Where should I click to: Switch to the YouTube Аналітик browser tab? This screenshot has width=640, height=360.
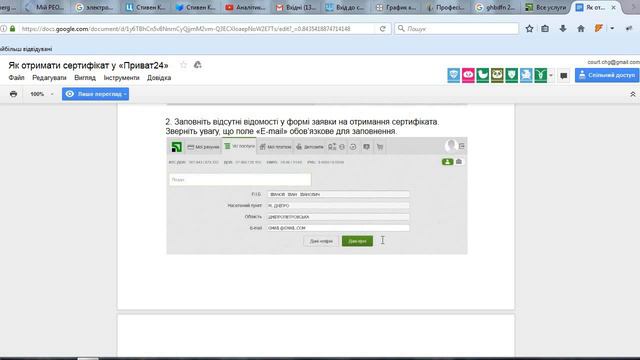point(246,7)
